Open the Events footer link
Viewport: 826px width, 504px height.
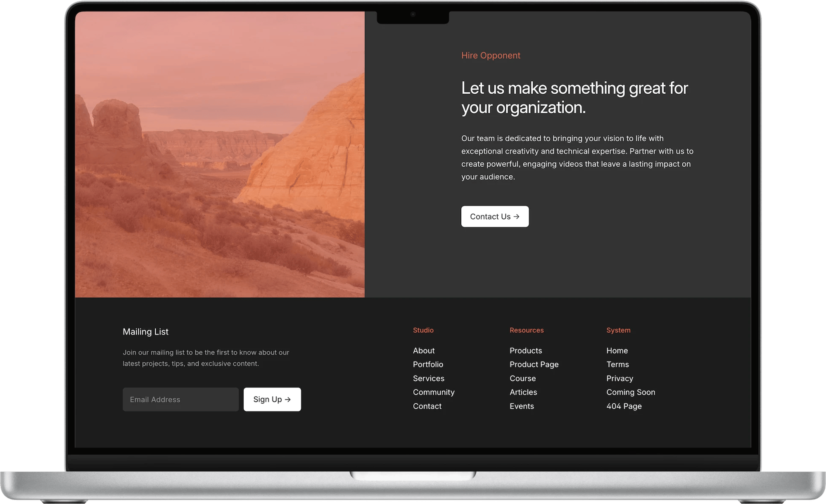pyautogui.click(x=522, y=406)
